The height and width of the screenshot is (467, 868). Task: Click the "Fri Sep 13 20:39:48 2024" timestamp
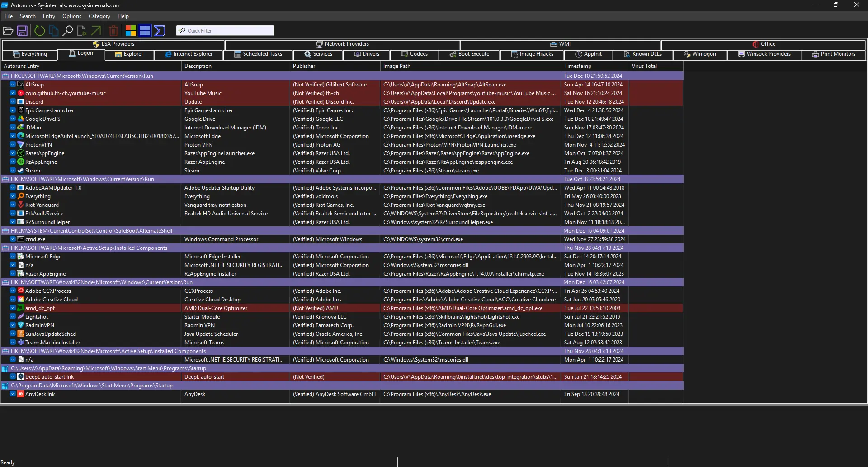[592, 394]
